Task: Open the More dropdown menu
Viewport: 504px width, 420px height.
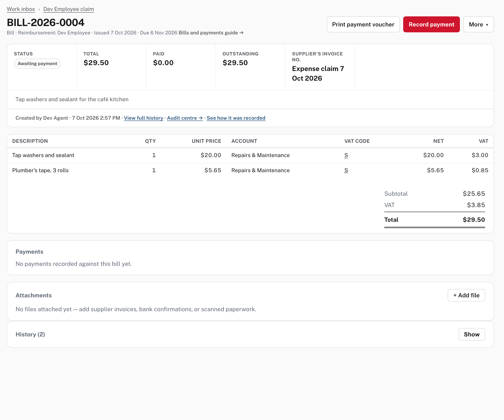Action: coord(478,25)
